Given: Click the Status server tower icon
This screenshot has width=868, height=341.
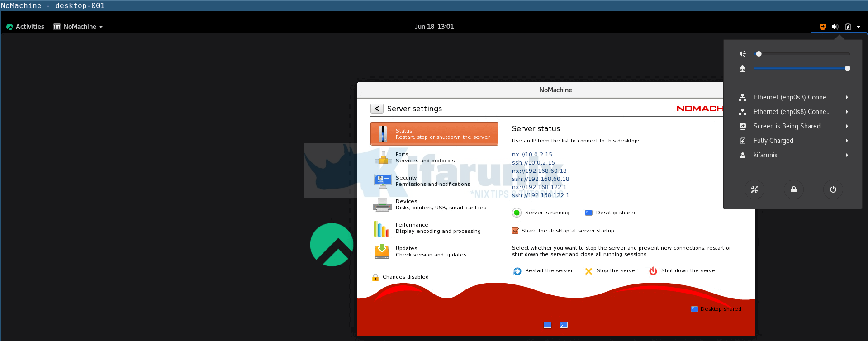Looking at the screenshot, I should pyautogui.click(x=383, y=134).
